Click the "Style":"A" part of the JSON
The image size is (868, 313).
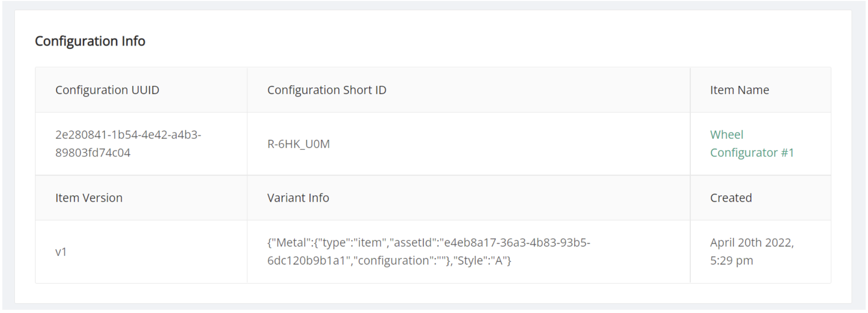point(482,261)
